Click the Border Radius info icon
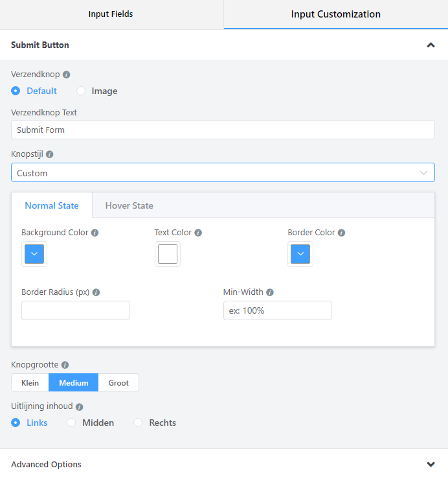448x477 pixels. click(x=96, y=292)
